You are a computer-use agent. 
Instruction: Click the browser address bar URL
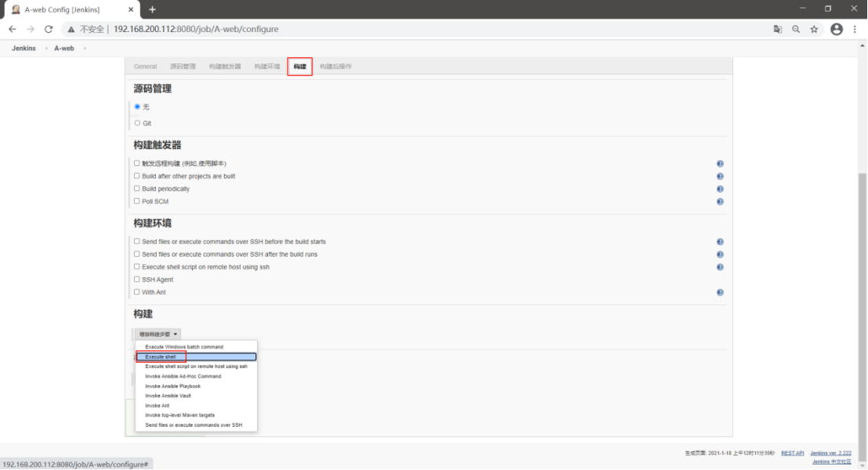196,29
